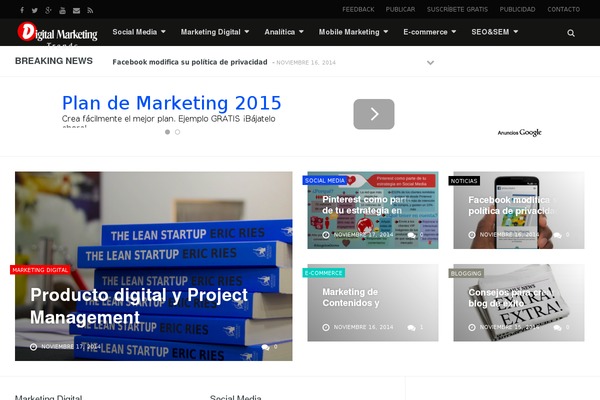
Task: Open the E-commerce dropdown menu
Action: coord(429,32)
